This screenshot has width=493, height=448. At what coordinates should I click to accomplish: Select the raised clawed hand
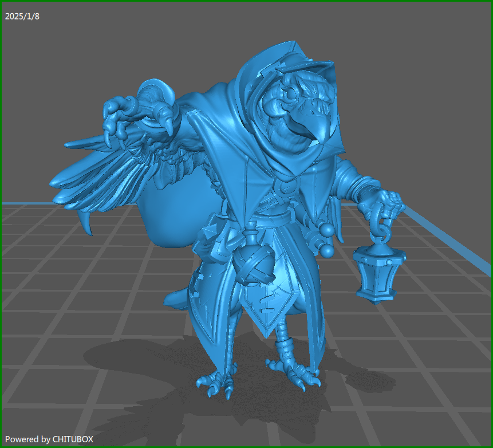[x=137, y=113]
